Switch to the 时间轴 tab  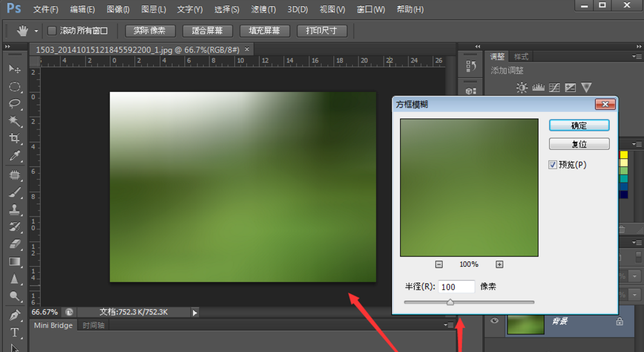point(93,325)
